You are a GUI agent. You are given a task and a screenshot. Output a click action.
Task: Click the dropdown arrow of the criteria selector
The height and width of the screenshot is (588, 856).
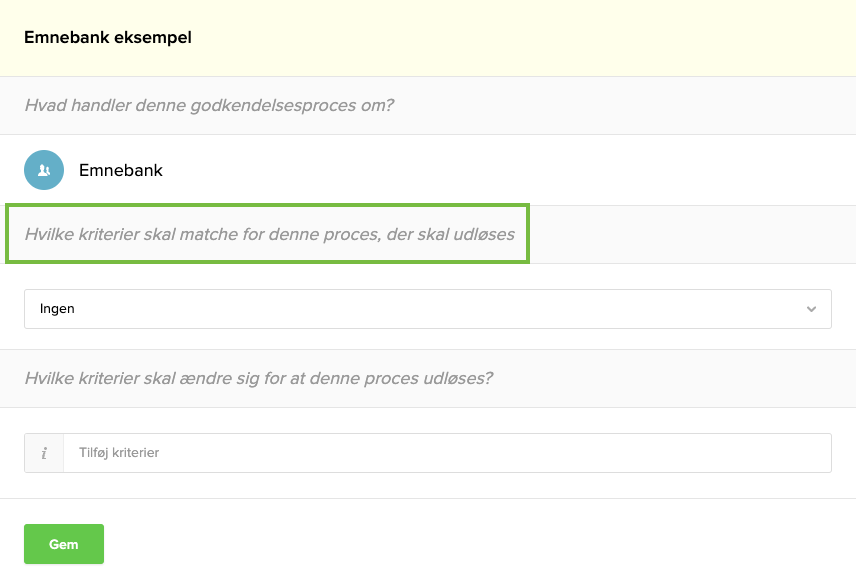point(811,309)
